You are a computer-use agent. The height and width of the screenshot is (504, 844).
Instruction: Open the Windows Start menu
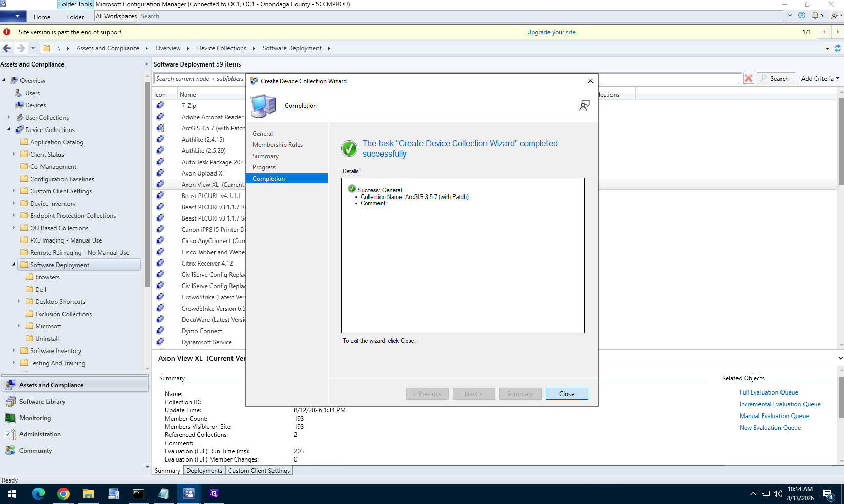[12, 493]
